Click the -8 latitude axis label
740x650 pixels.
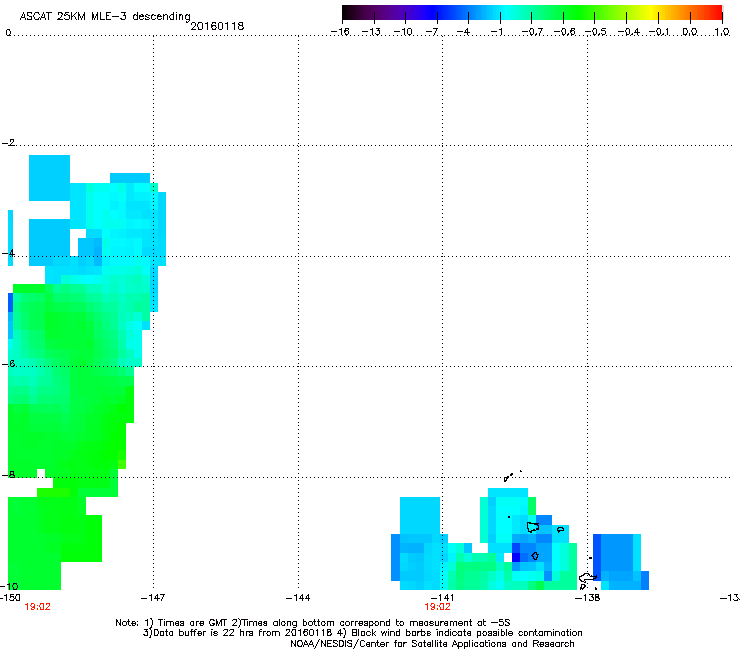pyautogui.click(x=9, y=474)
